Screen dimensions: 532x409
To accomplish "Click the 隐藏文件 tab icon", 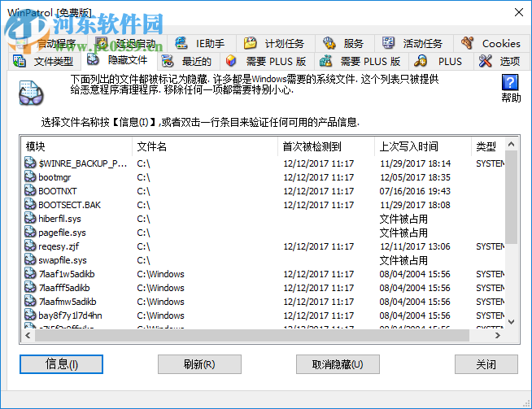I will 93,59.
